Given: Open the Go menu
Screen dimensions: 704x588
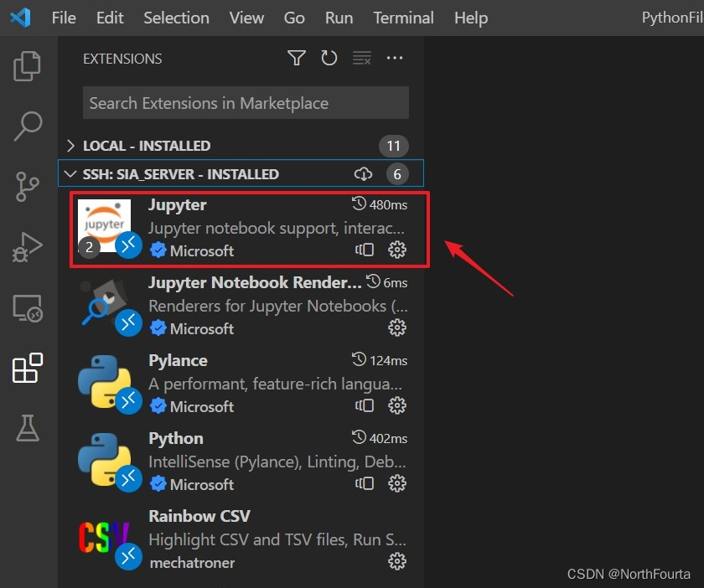Looking at the screenshot, I should point(294,18).
